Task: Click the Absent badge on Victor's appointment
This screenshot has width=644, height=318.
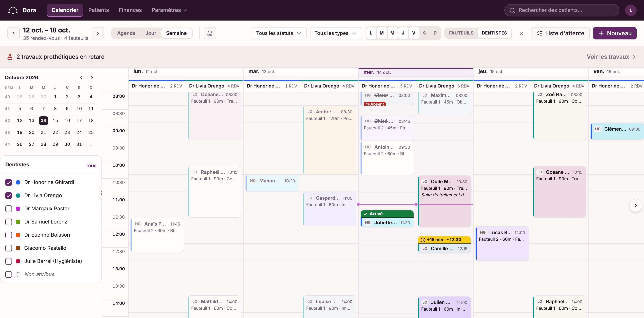Action: [x=375, y=104]
